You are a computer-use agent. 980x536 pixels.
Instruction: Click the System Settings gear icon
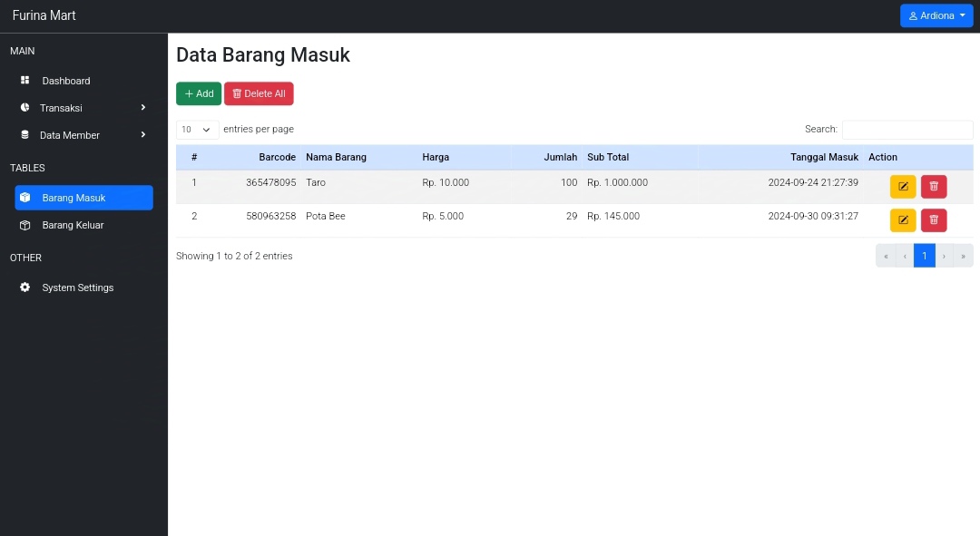point(25,287)
